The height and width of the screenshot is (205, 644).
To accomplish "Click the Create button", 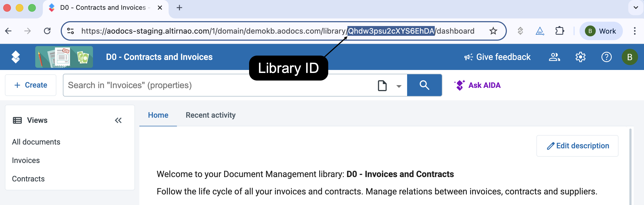I will tap(31, 85).
